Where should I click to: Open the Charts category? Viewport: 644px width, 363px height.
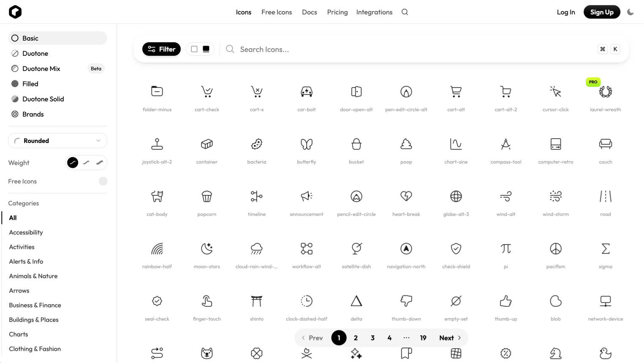(x=19, y=334)
